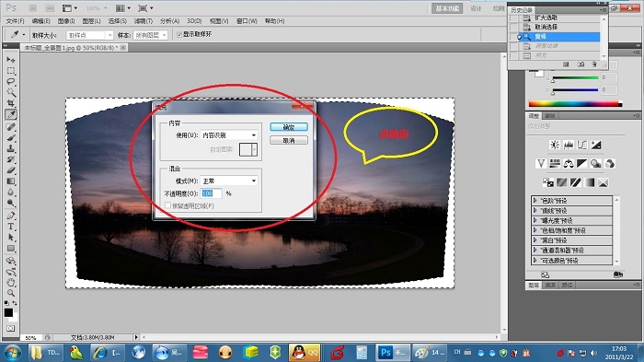Create new snapshot in History panel
The width and height of the screenshot is (644, 362).
click(581, 64)
